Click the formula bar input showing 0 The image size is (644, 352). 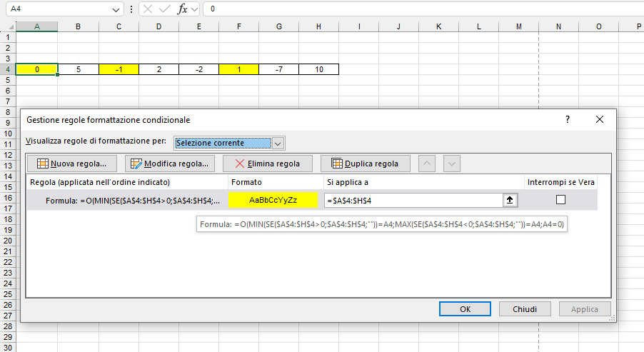tap(423, 9)
